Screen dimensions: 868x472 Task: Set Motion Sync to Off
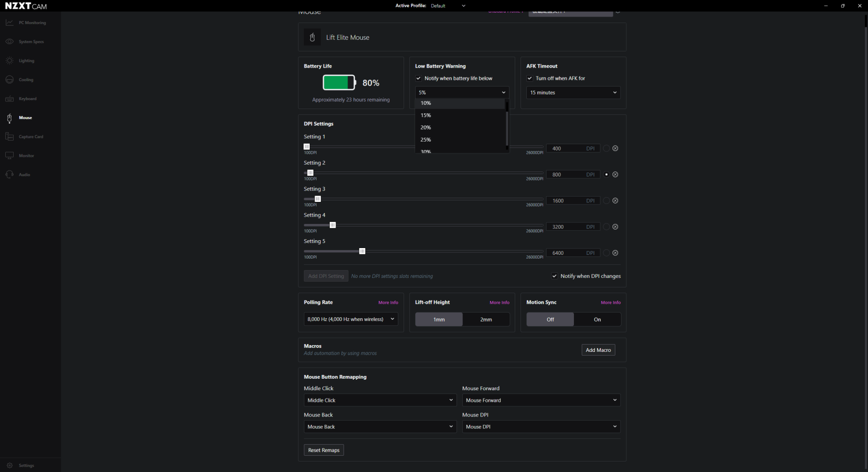click(550, 319)
